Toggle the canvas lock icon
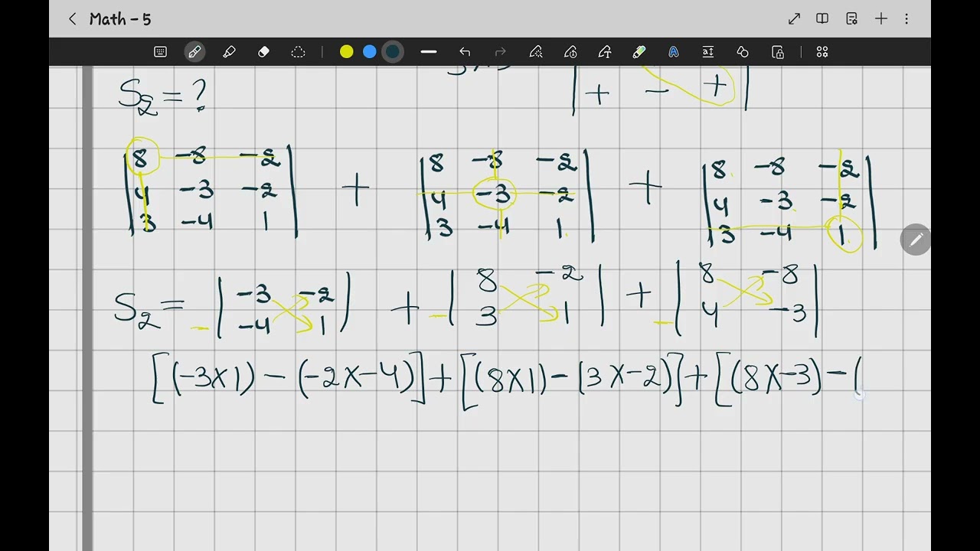 pyautogui.click(x=778, y=52)
